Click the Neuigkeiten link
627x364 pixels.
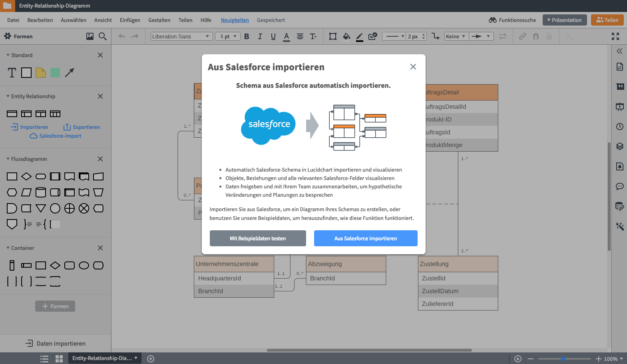[x=235, y=20]
